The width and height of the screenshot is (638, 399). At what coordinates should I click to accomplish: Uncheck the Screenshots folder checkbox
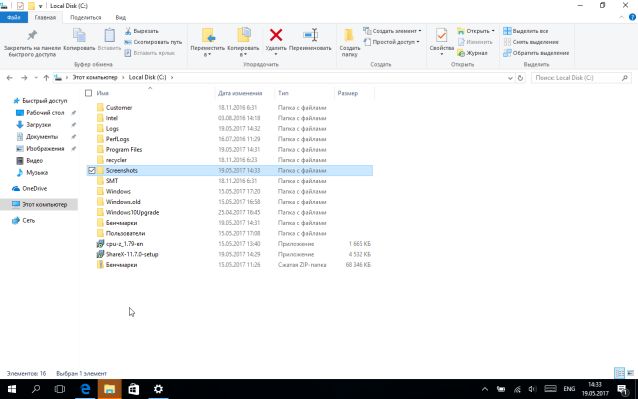tap(92, 170)
